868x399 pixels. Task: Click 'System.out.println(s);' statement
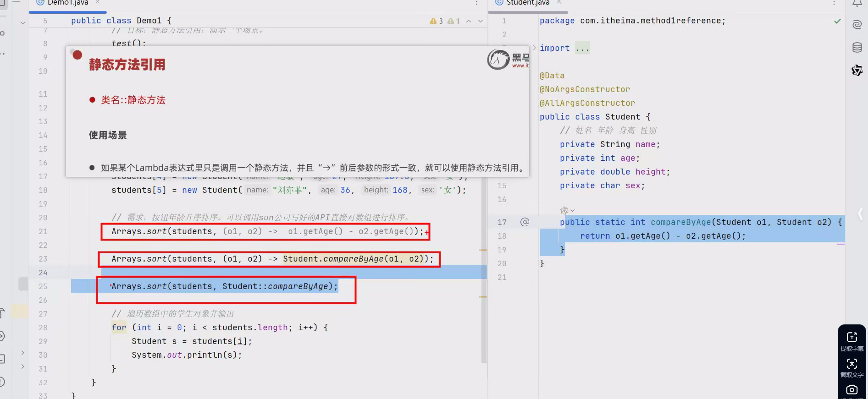coord(187,355)
